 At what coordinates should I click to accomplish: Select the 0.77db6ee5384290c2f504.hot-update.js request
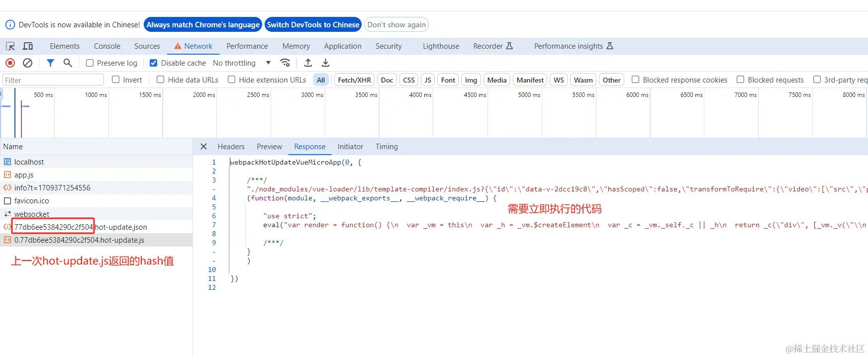click(96, 240)
